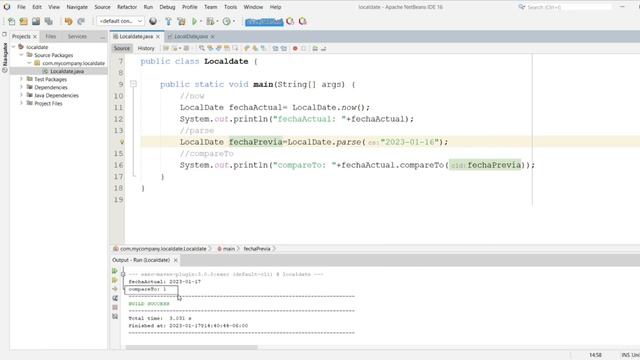Click the Uncomment icon at editor toolbar end
This screenshot has height=360, width=640.
(323, 48)
